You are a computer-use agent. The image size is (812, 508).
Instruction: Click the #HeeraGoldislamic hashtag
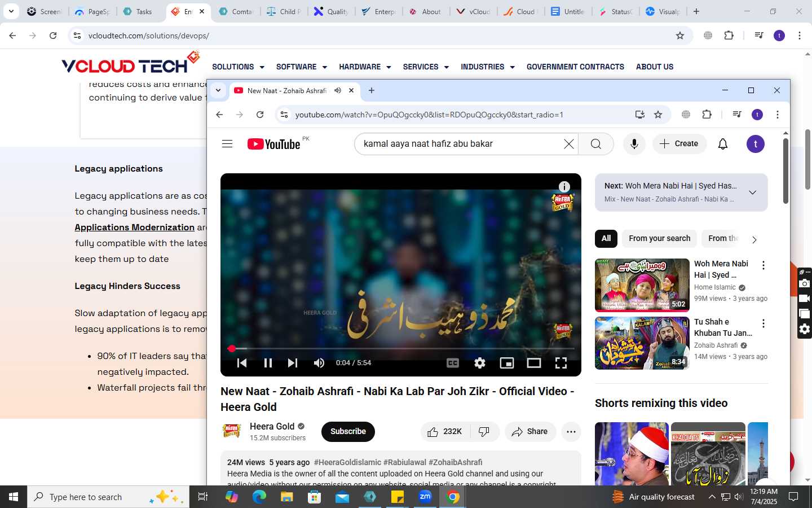click(347, 462)
